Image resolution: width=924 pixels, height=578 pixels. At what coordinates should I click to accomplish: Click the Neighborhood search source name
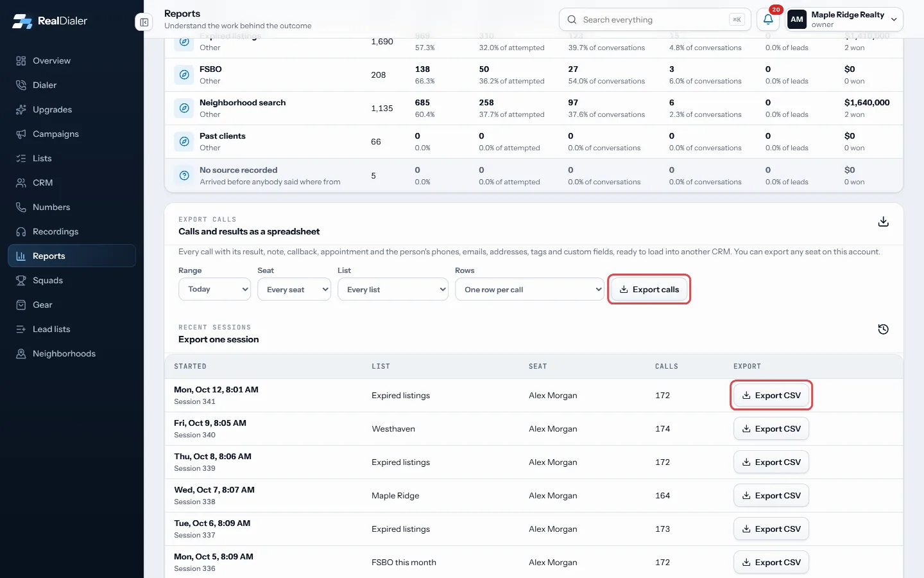[x=243, y=103]
